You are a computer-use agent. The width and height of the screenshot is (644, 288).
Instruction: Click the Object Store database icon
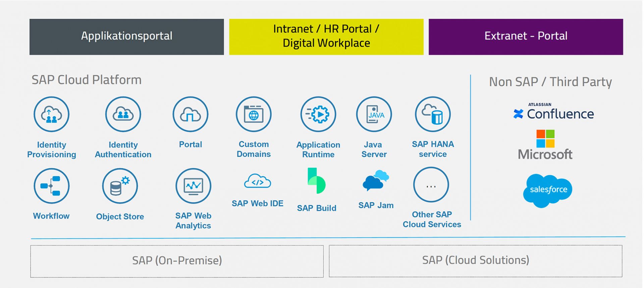pos(120,186)
